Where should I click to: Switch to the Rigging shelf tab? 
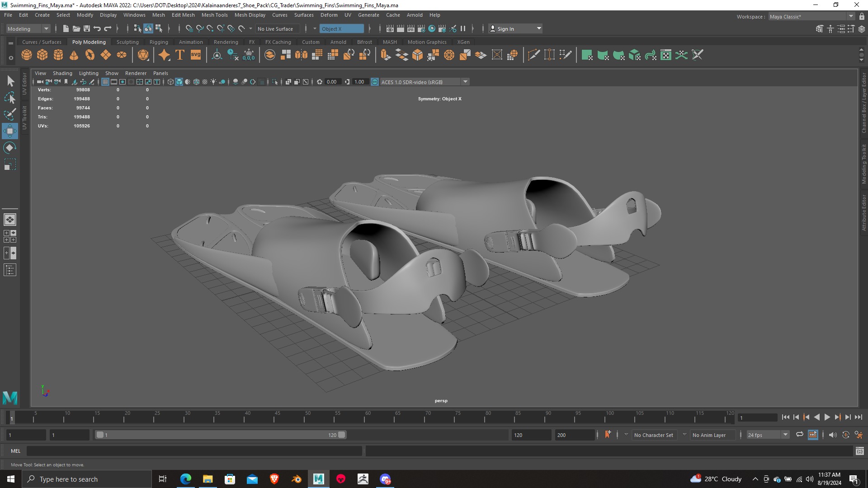[x=159, y=42]
